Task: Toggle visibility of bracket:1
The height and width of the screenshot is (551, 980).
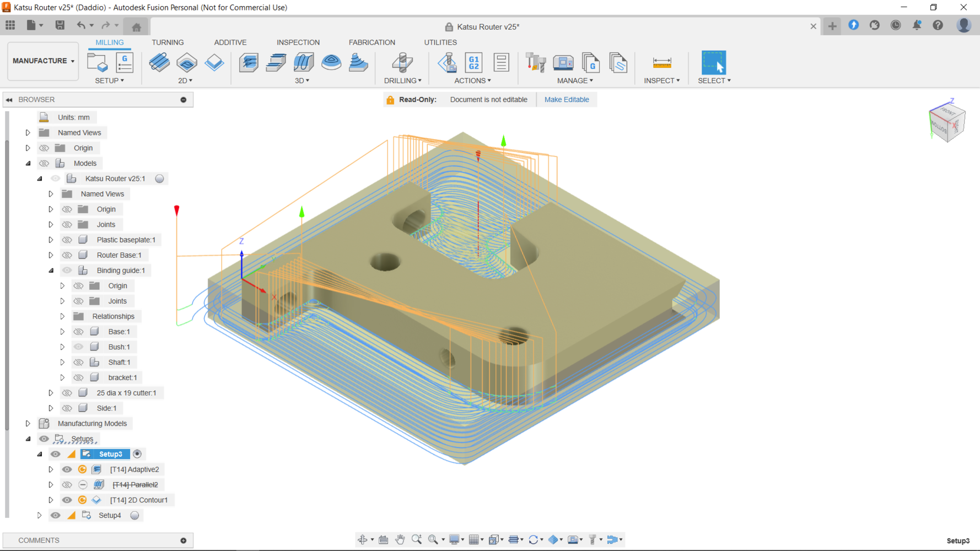Action: 78,377
